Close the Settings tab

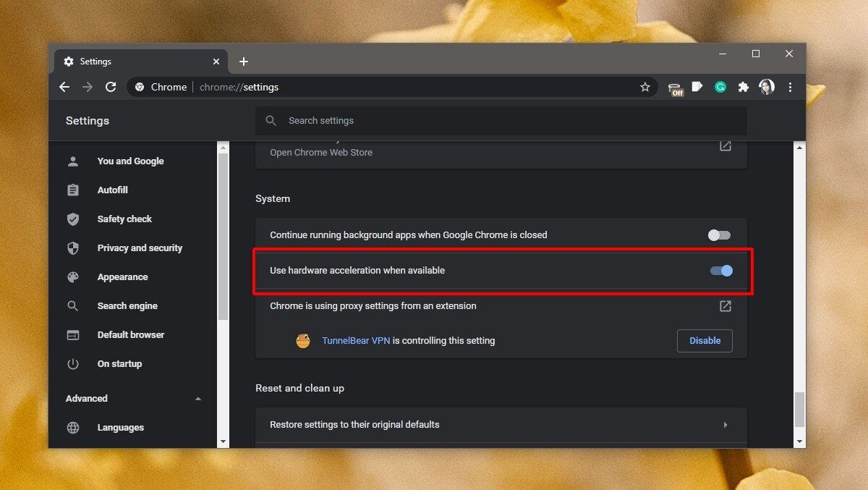[x=216, y=62]
